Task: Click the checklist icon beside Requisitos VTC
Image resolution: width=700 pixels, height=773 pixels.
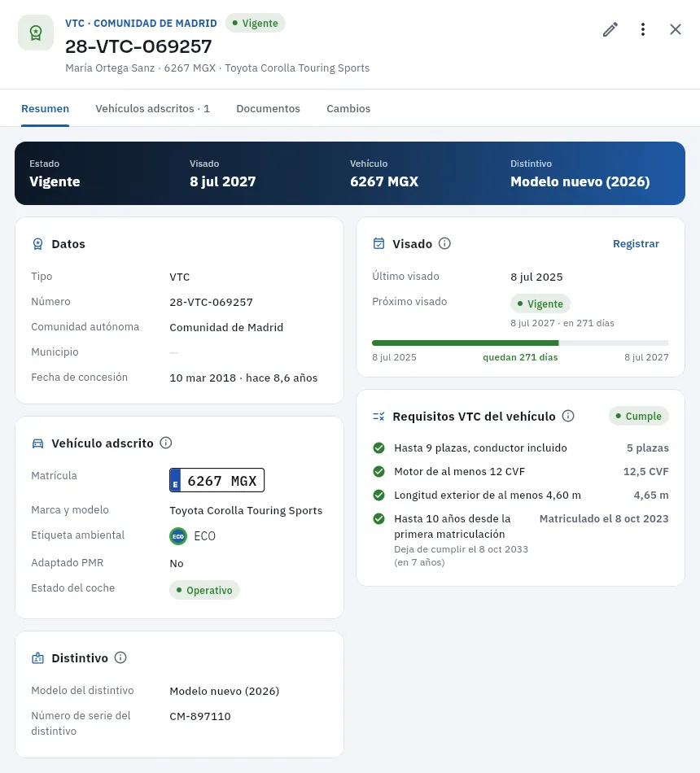Action: [378, 417]
